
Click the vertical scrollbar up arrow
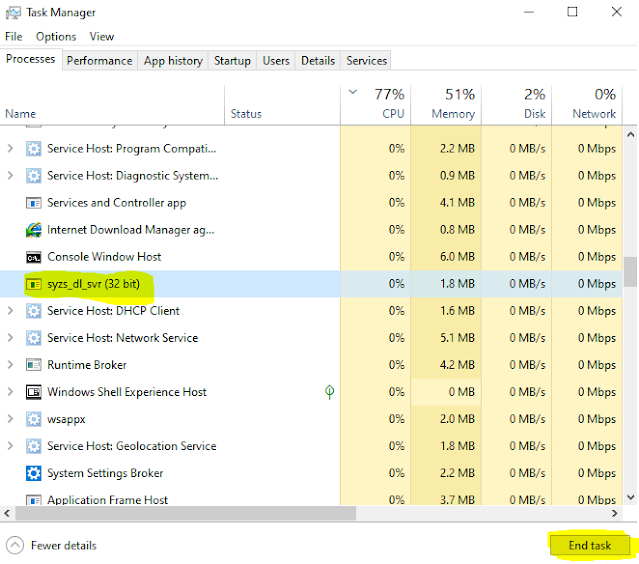coord(630,134)
